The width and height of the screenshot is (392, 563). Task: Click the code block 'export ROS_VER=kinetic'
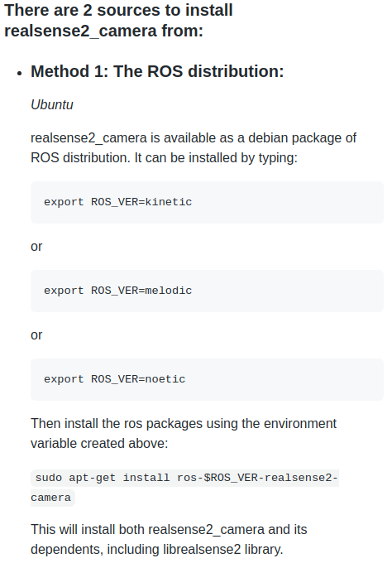(x=207, y=202)
